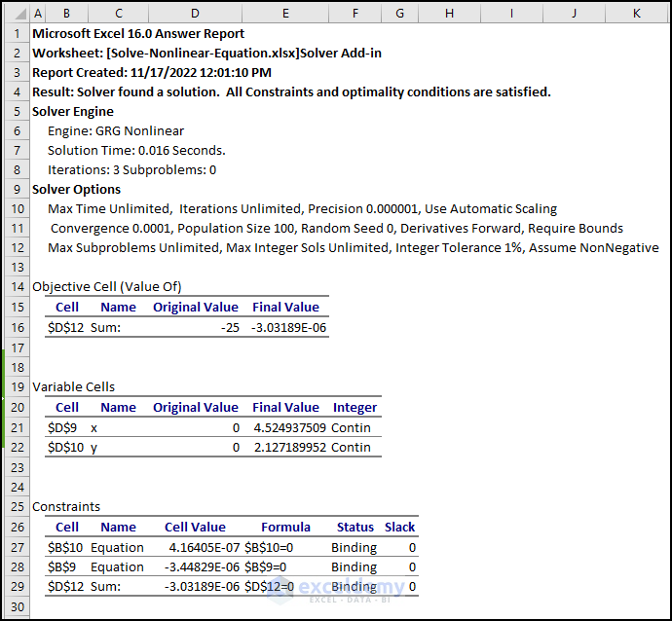Screen dimensions: 672x621
Task: Click formula $B$9=0
Action: pyautogui.click(x=265, y=567)
